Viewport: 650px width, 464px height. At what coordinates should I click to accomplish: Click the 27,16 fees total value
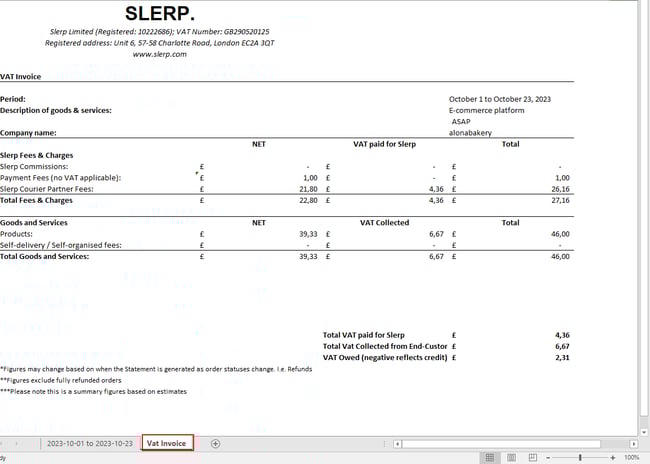coord(560,200)
